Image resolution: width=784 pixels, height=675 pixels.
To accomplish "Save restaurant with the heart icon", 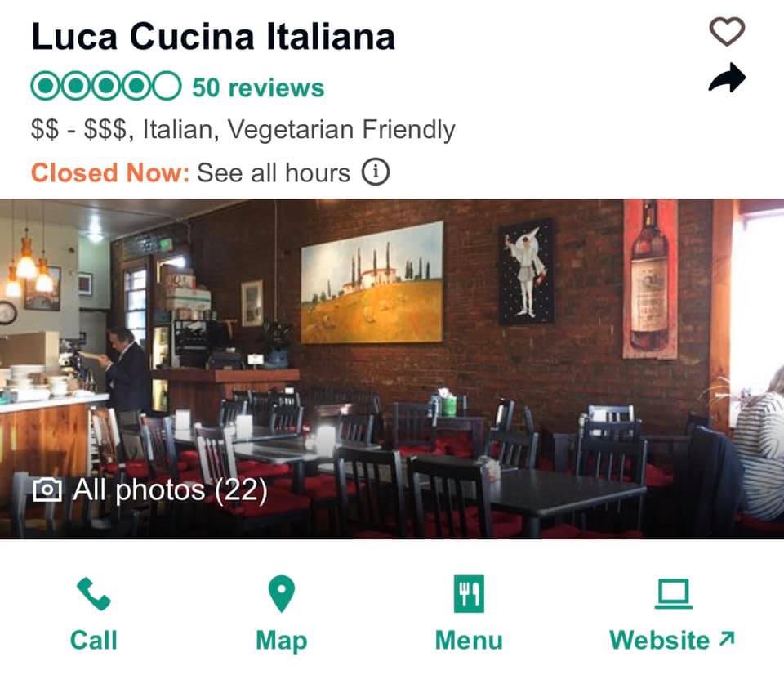I will point(727,32).
